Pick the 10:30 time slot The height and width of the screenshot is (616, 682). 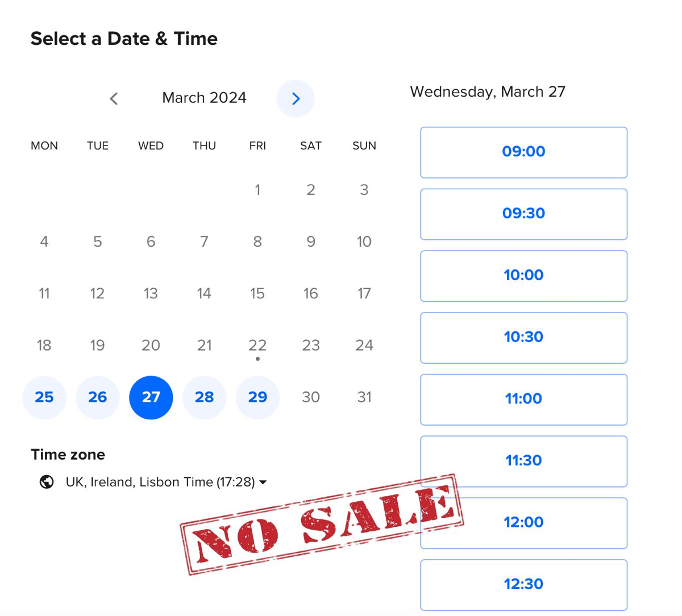523,338
